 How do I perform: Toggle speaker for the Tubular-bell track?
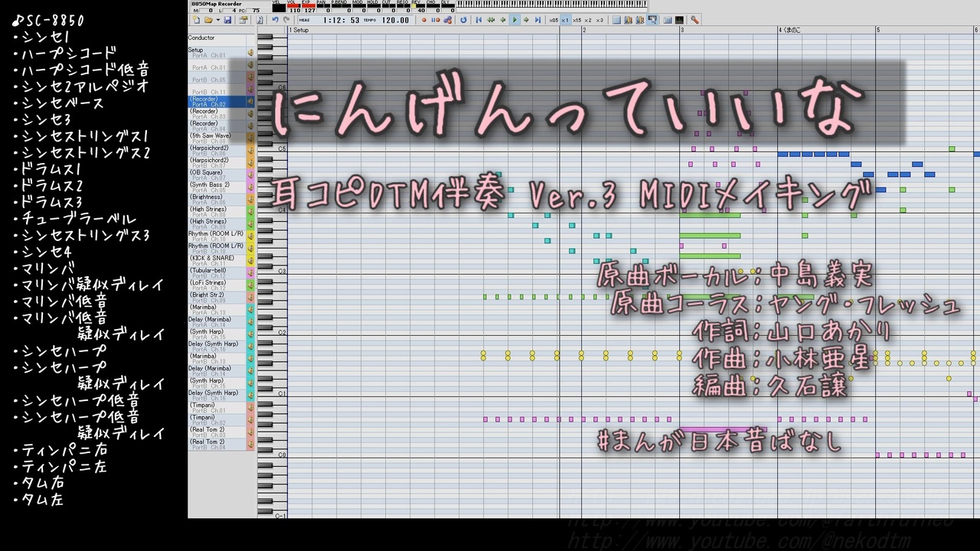tap(250, 272)
